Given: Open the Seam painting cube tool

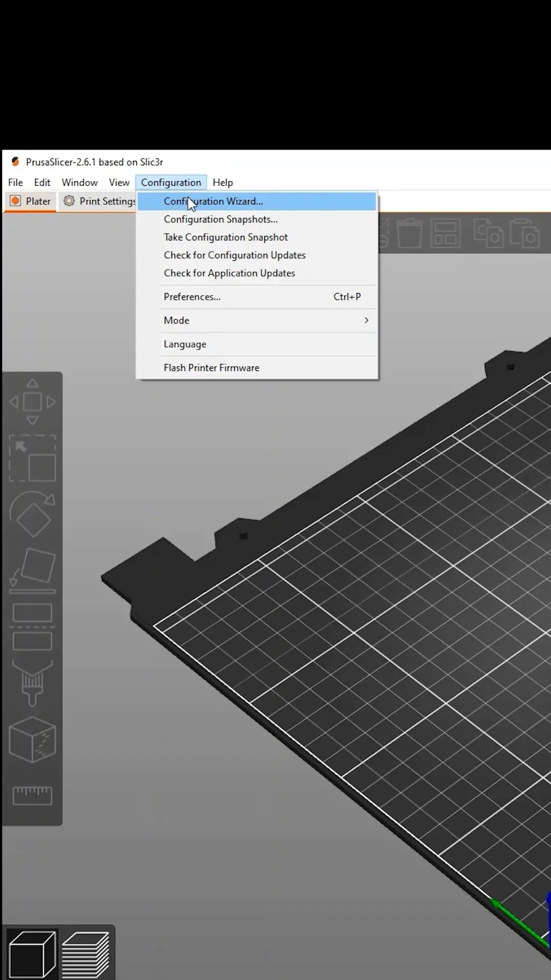Looking at the screenshot, I should coord(32,740).
